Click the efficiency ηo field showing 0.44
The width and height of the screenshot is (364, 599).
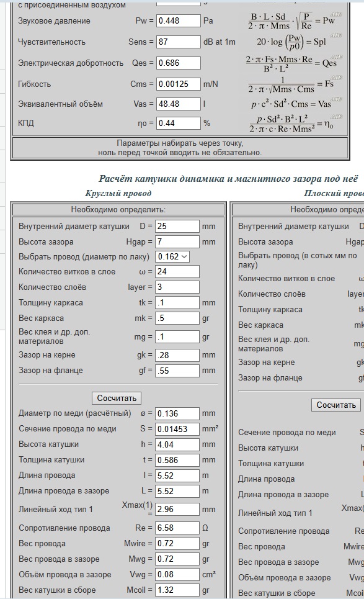pos(178,123)
